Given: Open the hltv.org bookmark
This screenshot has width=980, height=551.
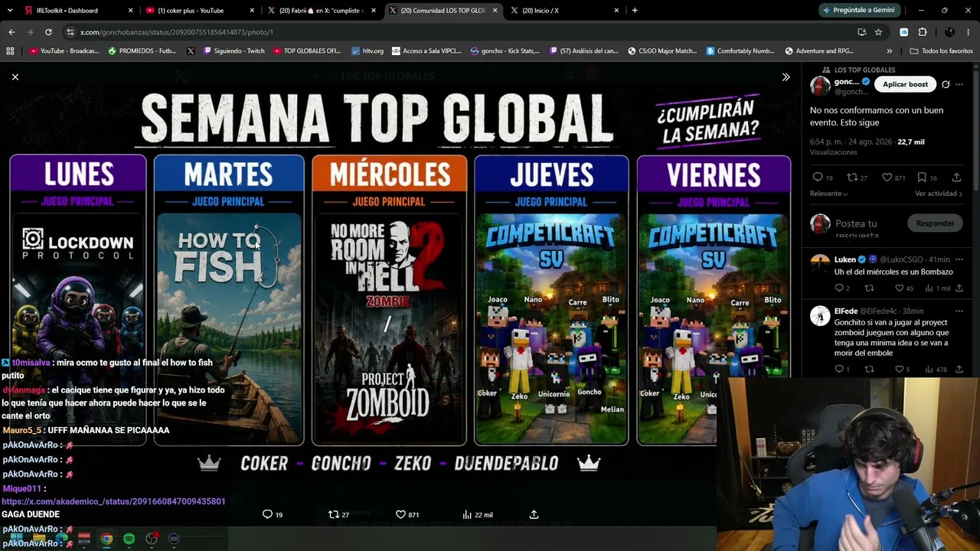Looking at the screenshot, I should [367, 51].
